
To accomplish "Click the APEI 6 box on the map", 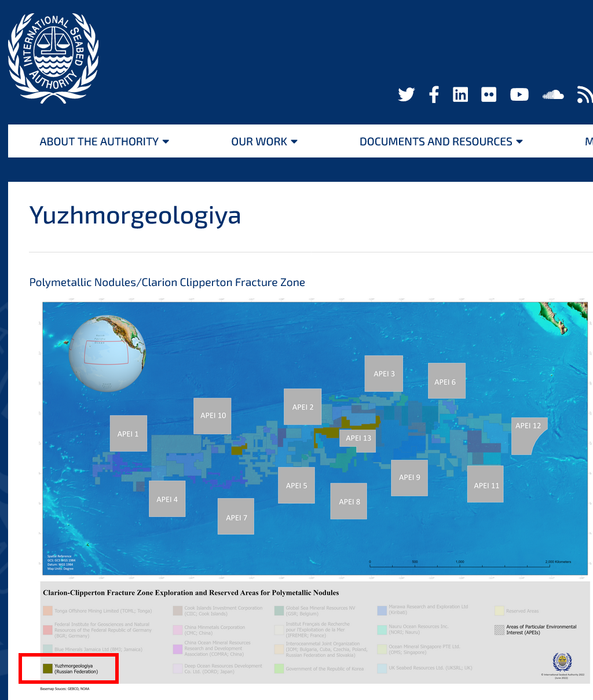I will tap(446, 381).
